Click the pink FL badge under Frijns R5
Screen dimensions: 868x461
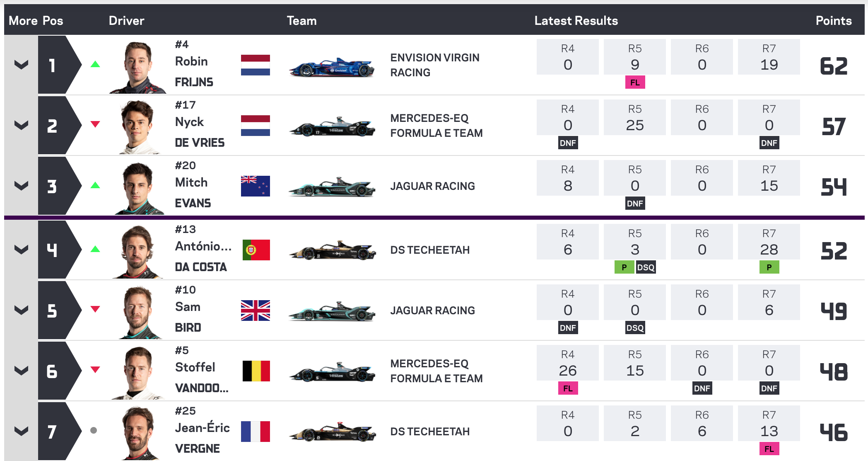point(635,82)
